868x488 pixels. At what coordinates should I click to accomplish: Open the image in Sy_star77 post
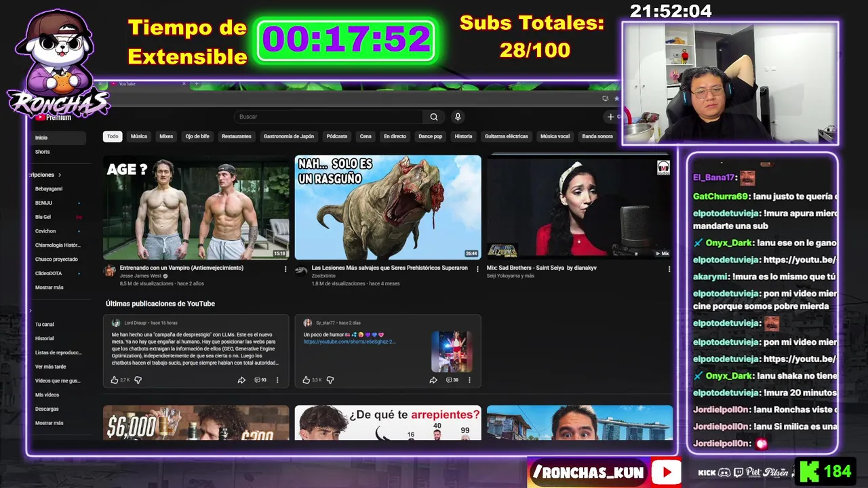452,351
